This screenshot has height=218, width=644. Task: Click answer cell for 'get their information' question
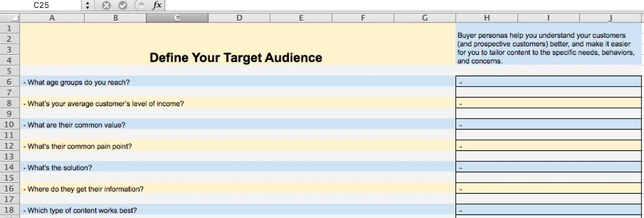click(x=549, y=189)
